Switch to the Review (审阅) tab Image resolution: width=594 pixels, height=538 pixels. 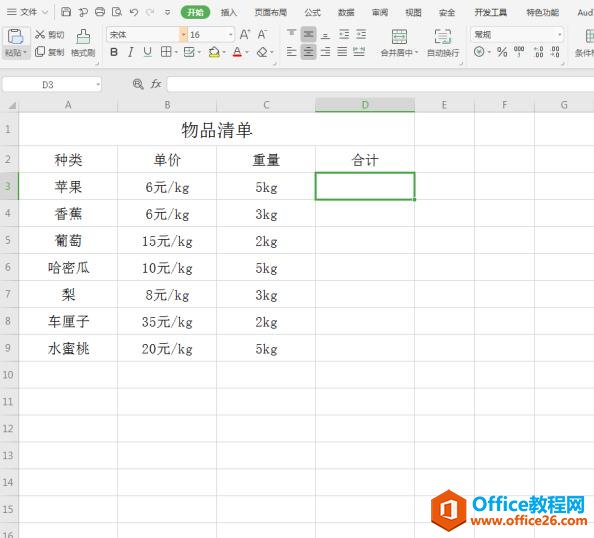click(380, 13)
